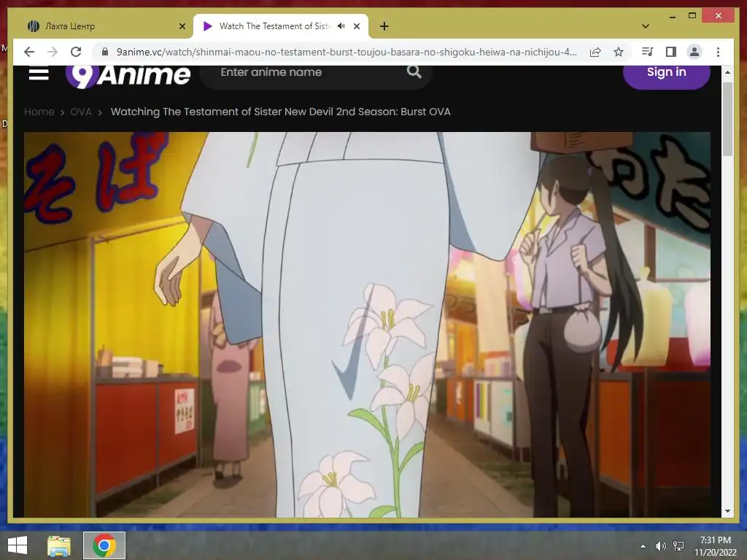Go to Home breadcrumb link

[x=39, y=112]
